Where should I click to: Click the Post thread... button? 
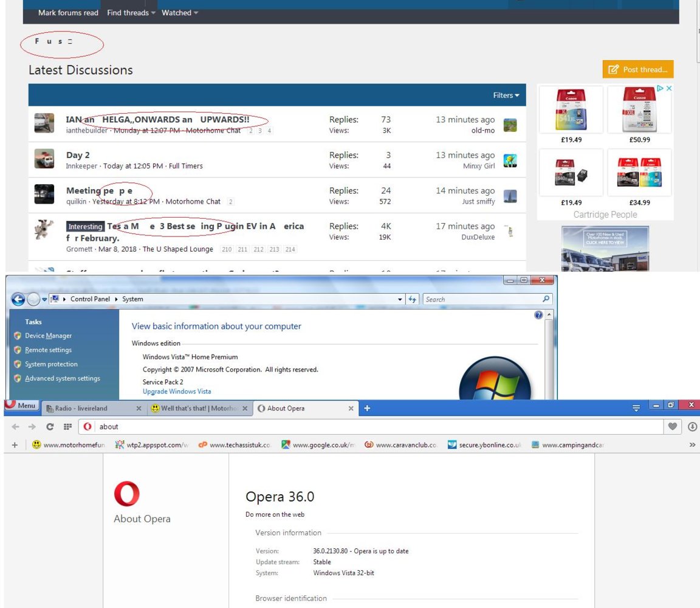point(638,69)
